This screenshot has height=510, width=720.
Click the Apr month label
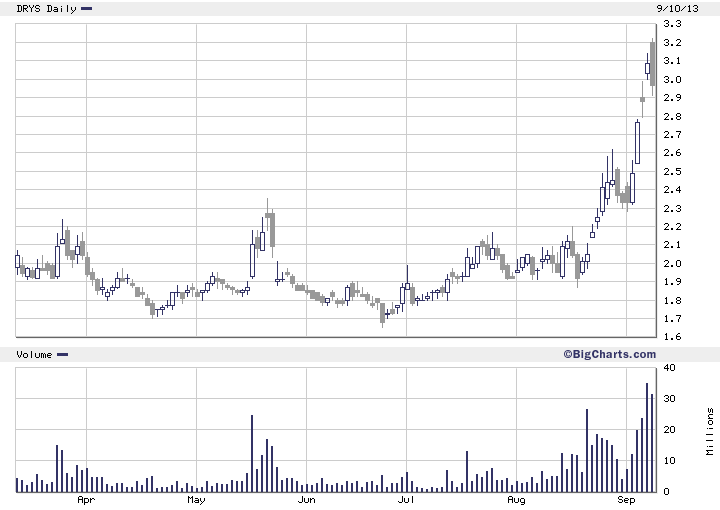86,500
